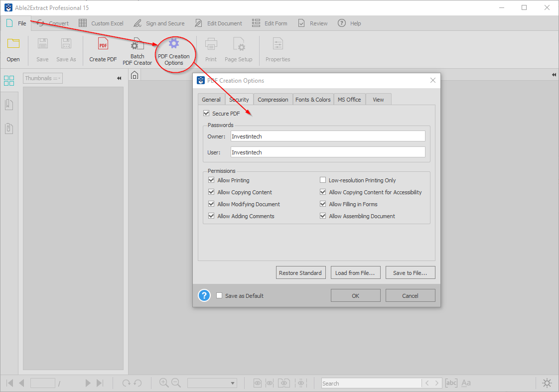This screenshot has width=559, height=392.
Task: Open the Help ribbon tab
Action: [x=349, y=23]
